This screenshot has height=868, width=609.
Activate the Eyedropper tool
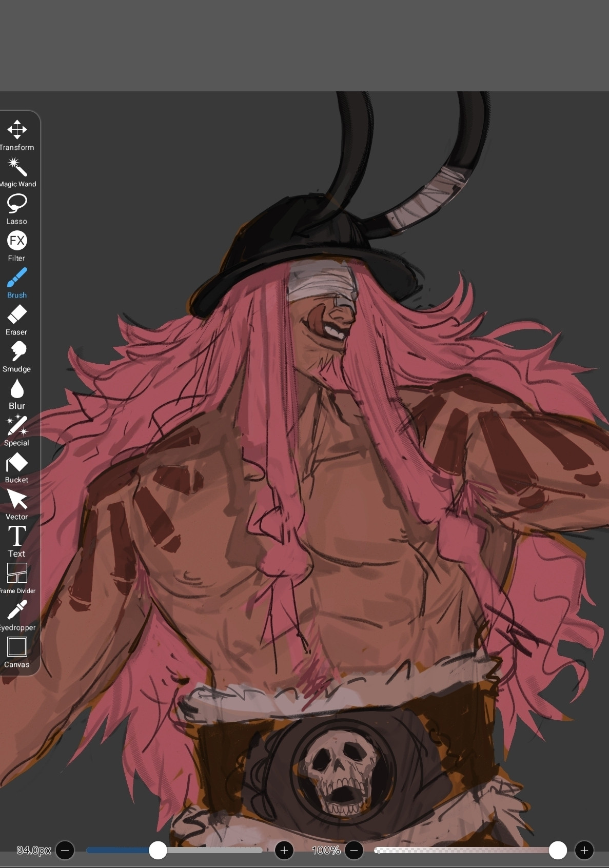click(17, 616)
